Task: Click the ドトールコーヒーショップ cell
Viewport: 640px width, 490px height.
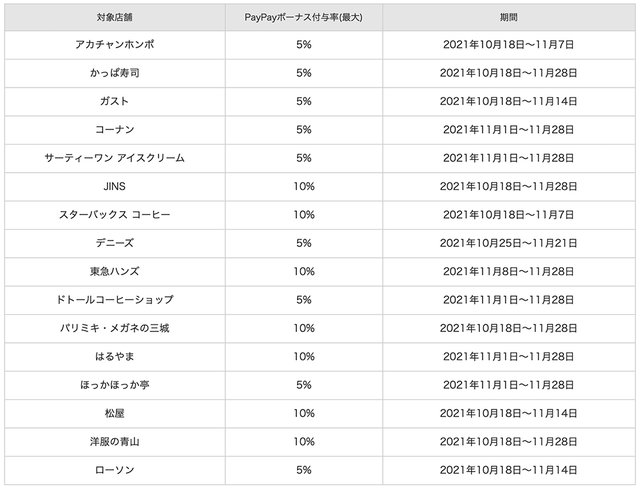Action: point(115,300)
